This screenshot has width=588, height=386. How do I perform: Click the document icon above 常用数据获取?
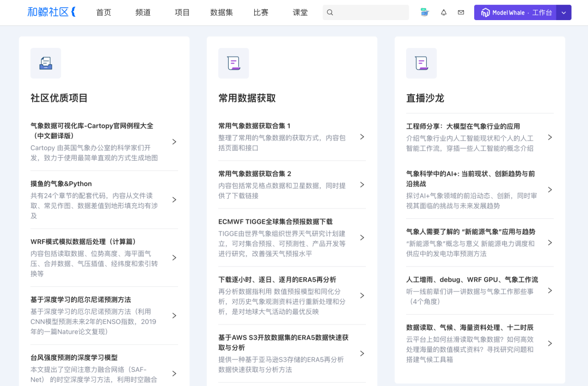[234, 63]
